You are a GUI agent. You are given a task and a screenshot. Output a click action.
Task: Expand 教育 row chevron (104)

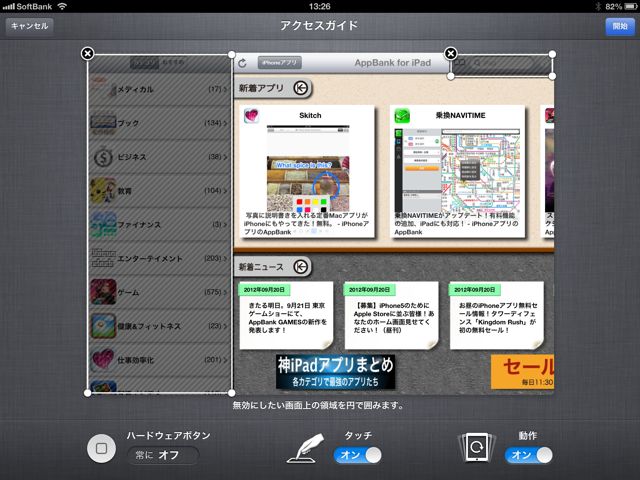tap(225, 191)
